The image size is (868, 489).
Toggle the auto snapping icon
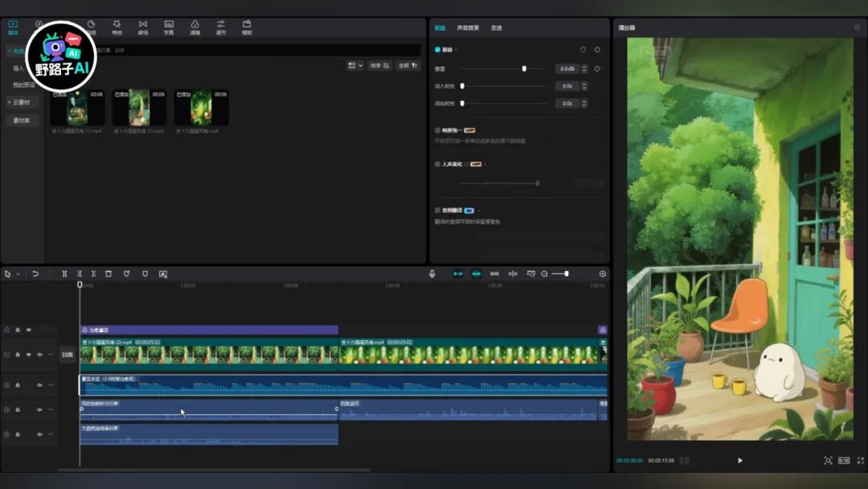pos(476,273)
